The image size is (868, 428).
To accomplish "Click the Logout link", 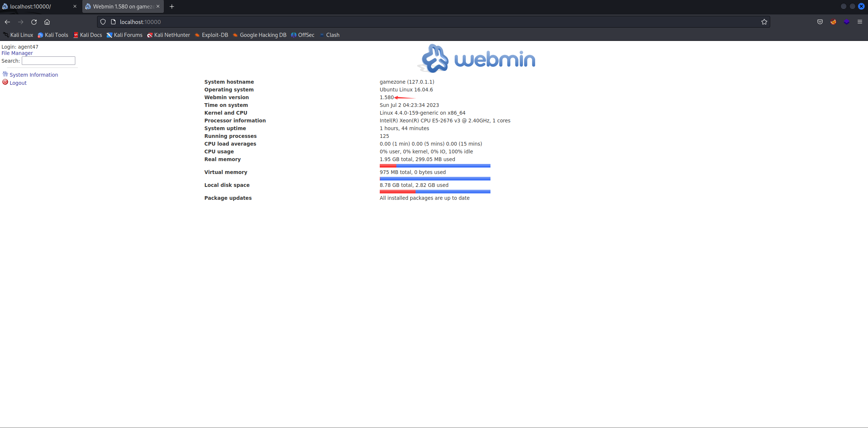I will [x=18, y=83].
